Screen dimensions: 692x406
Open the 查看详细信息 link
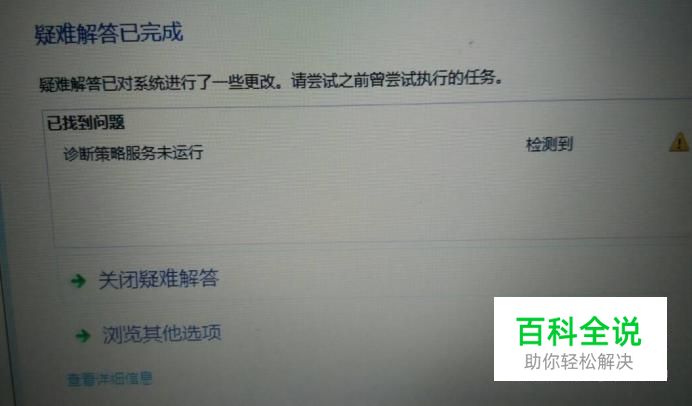pyautogui.click(x=109, y=379)
